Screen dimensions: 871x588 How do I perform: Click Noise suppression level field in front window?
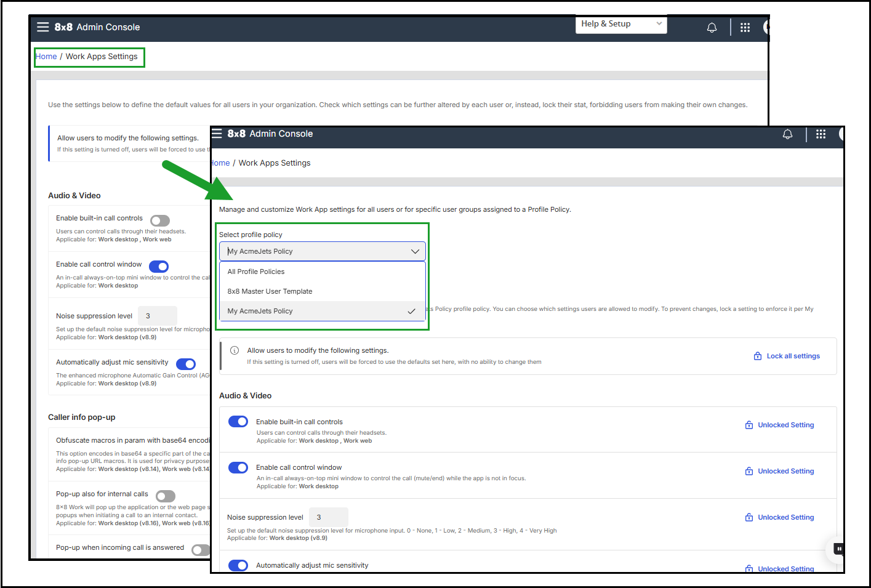(328, 517)
